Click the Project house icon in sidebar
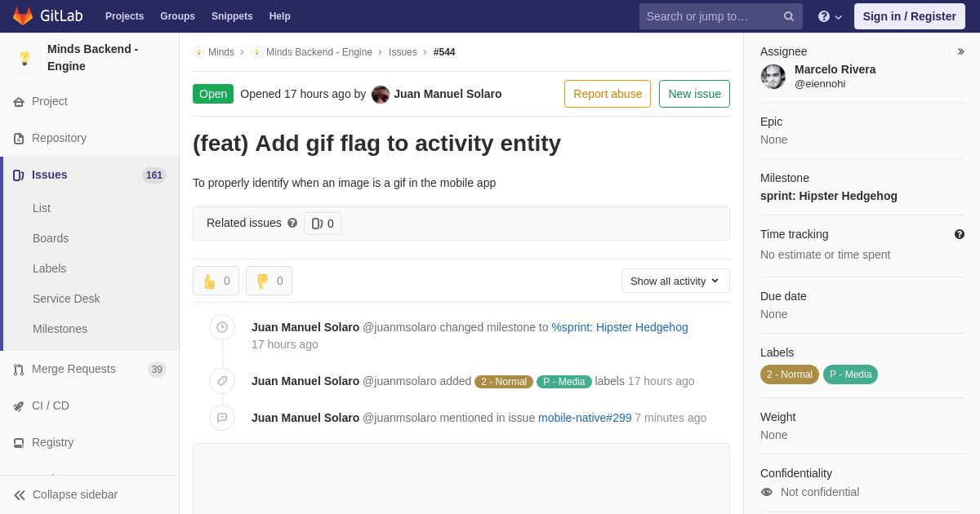This screenshot has height=514, width=980. (x=19, y=102)
